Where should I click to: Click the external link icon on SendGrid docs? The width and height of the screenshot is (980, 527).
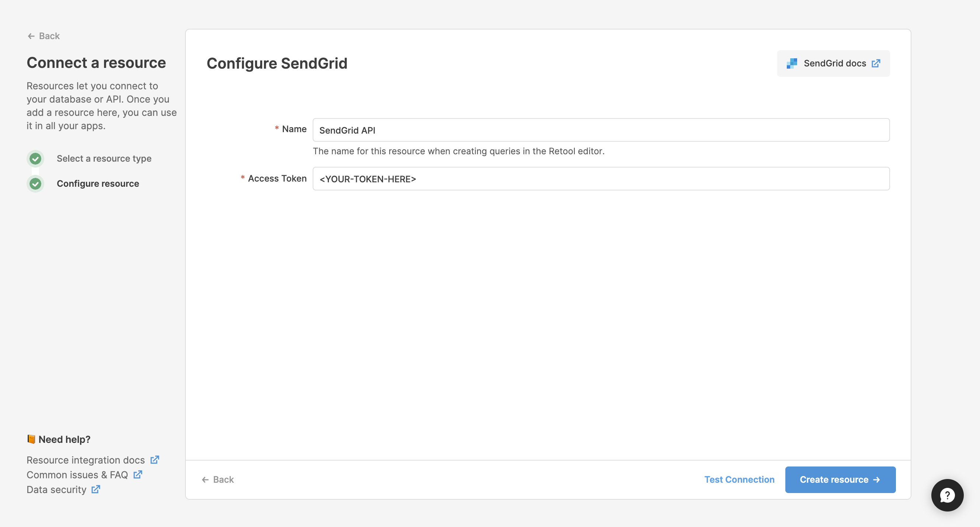pos(876,63)
